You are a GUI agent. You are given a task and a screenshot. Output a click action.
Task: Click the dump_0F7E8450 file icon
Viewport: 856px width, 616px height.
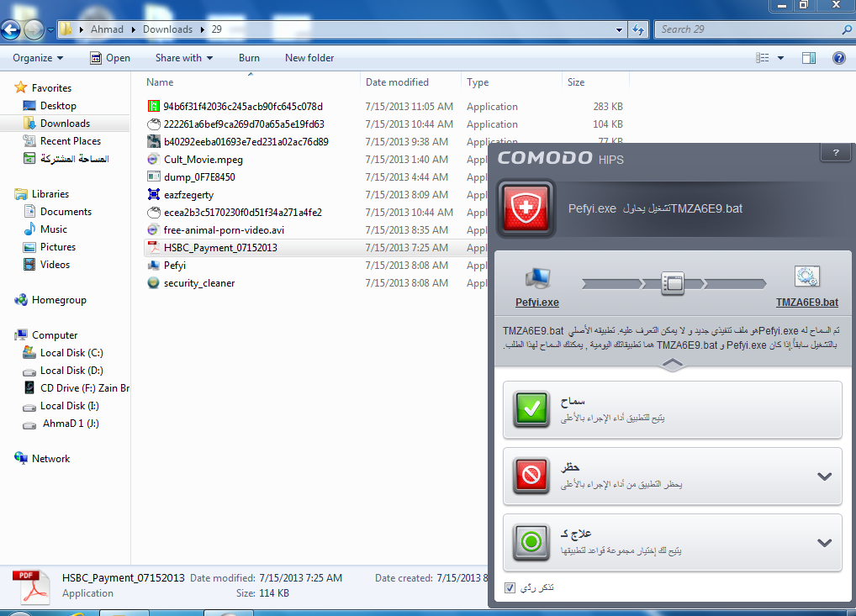point(154,177)
